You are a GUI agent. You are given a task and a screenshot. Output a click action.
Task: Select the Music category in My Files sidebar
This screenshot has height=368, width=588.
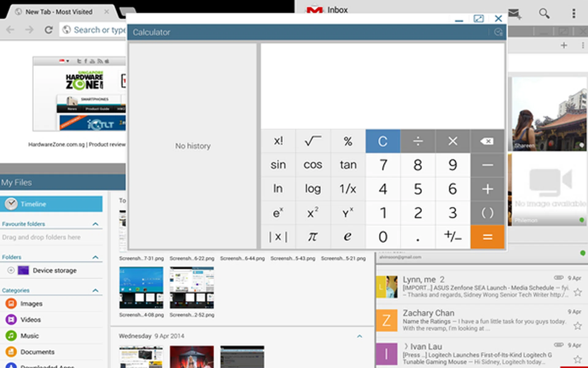point(29,335)
